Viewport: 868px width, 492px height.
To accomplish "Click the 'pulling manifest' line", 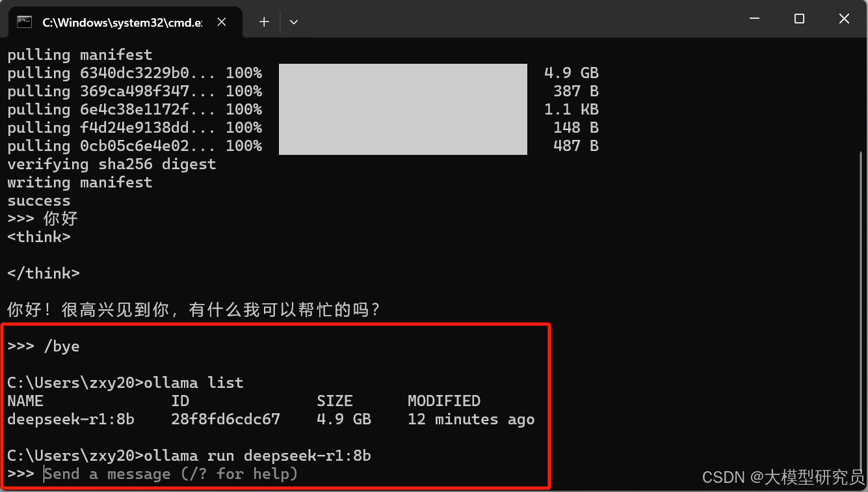I will click(80, 55).
